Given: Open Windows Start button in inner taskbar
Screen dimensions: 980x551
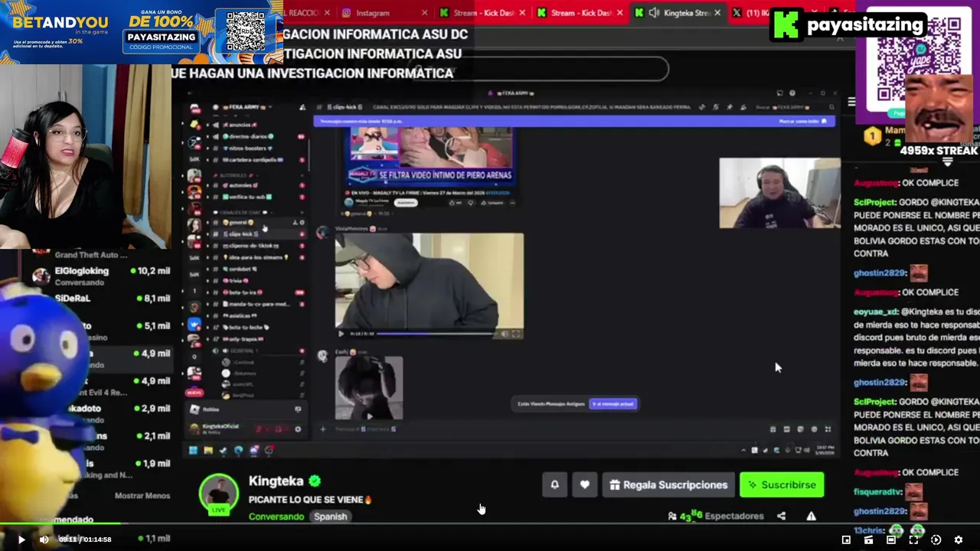Looking at the screenshot, I should coord(193,450).
